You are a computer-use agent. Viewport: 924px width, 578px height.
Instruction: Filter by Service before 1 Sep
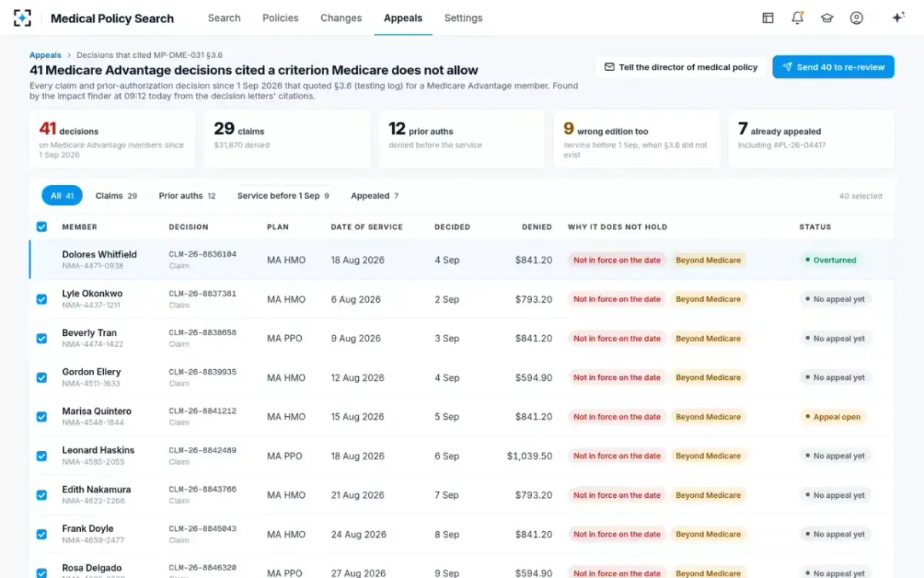coord(283,196)
